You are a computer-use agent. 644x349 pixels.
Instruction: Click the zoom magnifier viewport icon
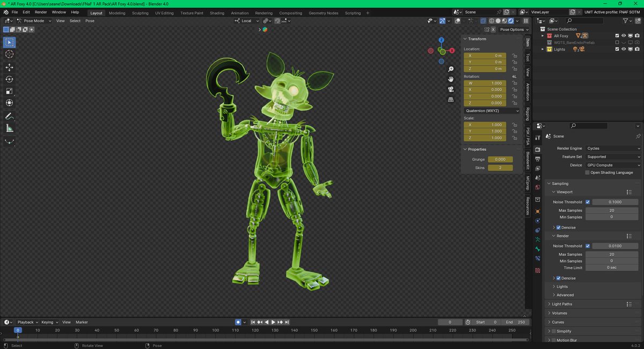click(451, 69)
